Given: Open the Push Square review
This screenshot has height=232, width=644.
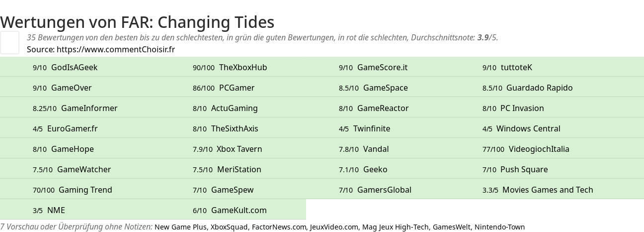Looking at the screenshot, I should point(524,169).
